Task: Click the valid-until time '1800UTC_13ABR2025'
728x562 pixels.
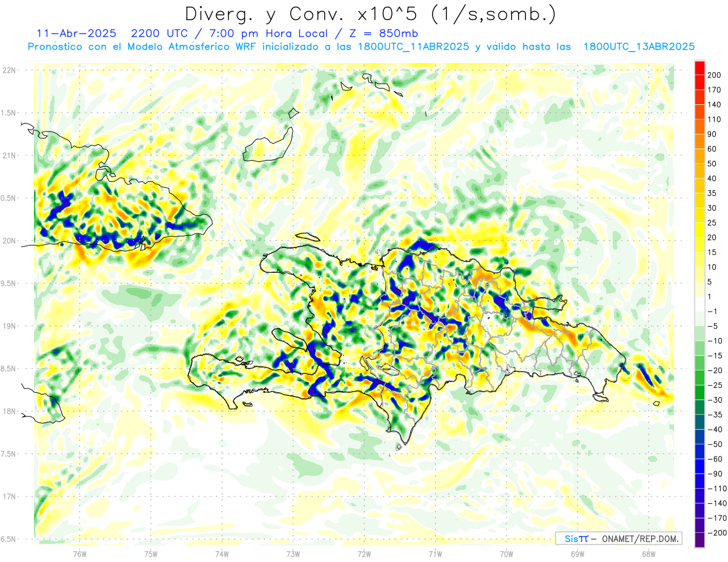Action: (638, 47)
